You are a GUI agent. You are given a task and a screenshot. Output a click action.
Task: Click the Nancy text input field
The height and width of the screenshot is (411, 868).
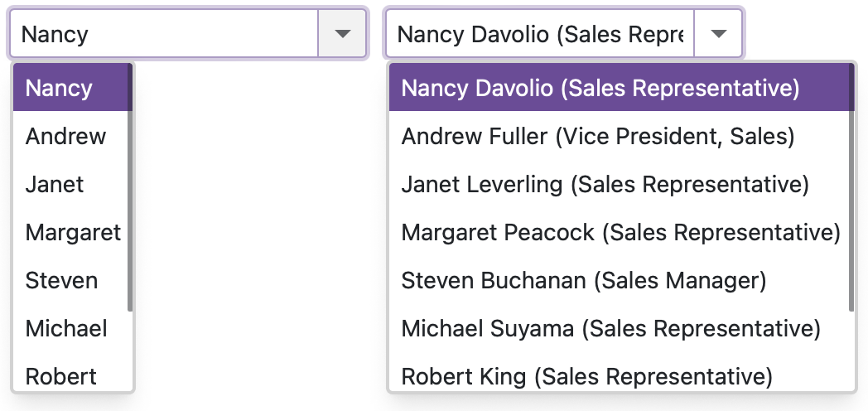pos(165,34)
